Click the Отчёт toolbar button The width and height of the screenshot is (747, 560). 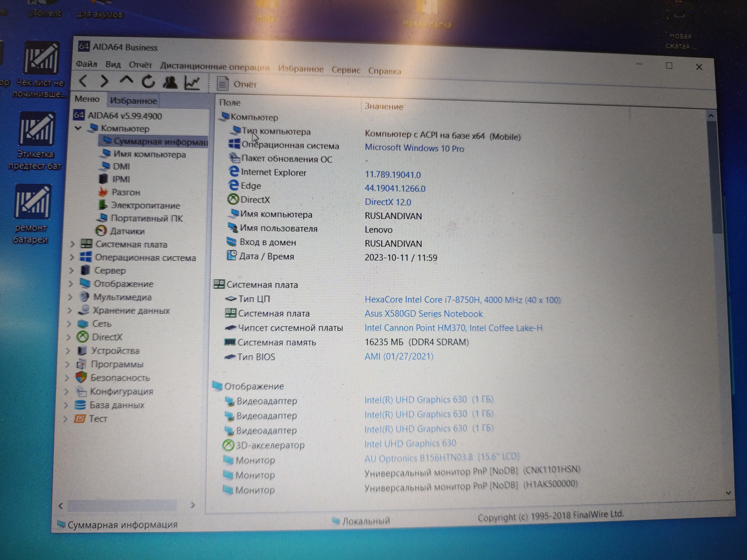click(237, 84)
